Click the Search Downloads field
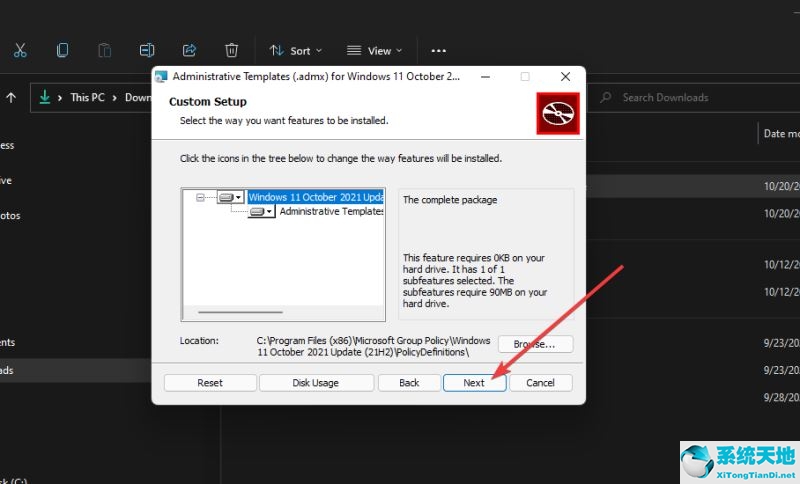The image size is (800, 484). pyautogui.click(x=694, y=97)
